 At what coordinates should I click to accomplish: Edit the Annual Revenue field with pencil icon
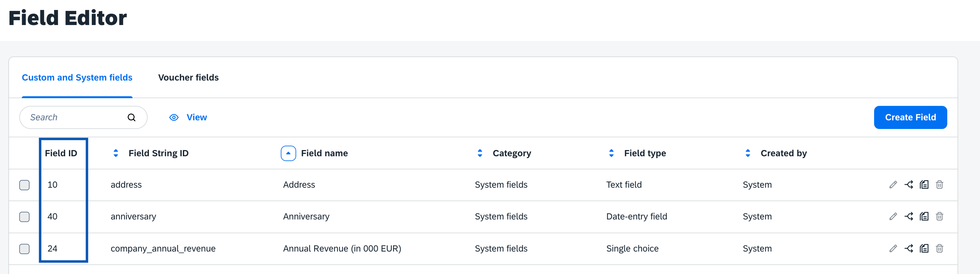click(x=893, y=249)
